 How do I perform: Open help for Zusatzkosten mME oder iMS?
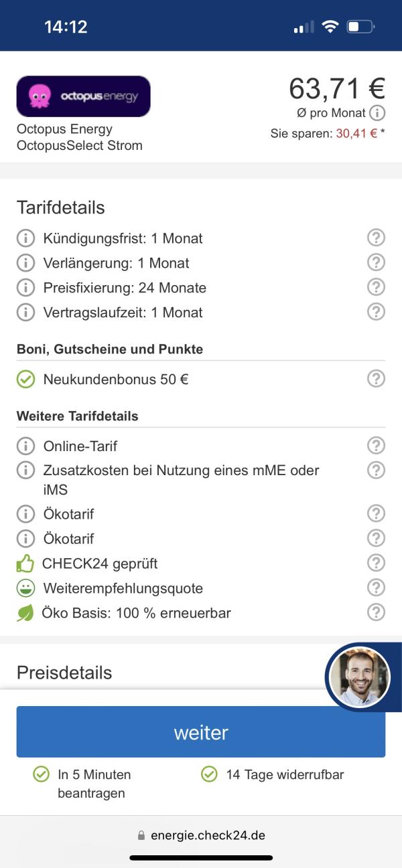[x=377, y=470]
